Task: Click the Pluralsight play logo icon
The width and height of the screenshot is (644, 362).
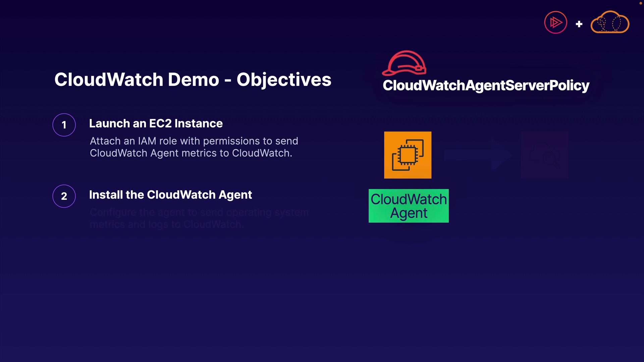Action: (555, 22)
